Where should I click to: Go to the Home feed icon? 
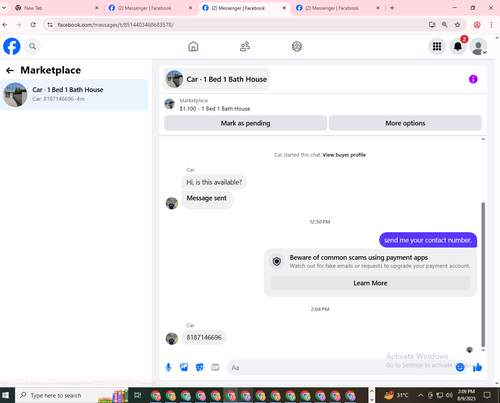193,46
